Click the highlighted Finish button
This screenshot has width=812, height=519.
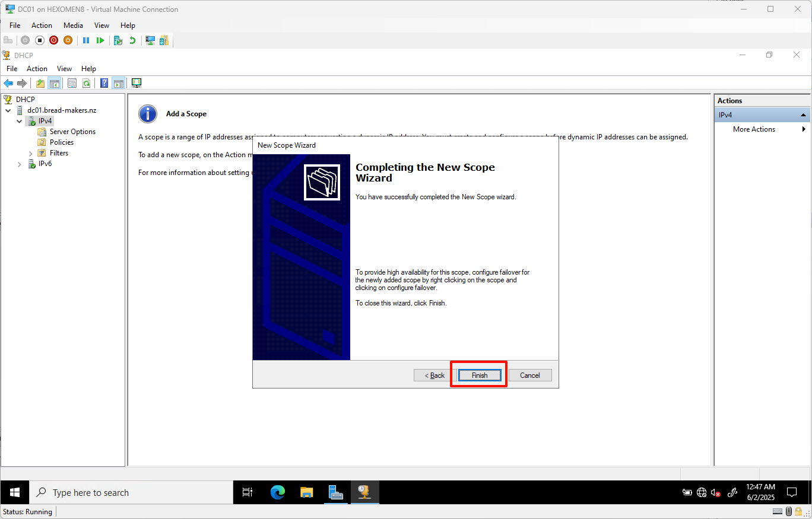click(478, 375)
